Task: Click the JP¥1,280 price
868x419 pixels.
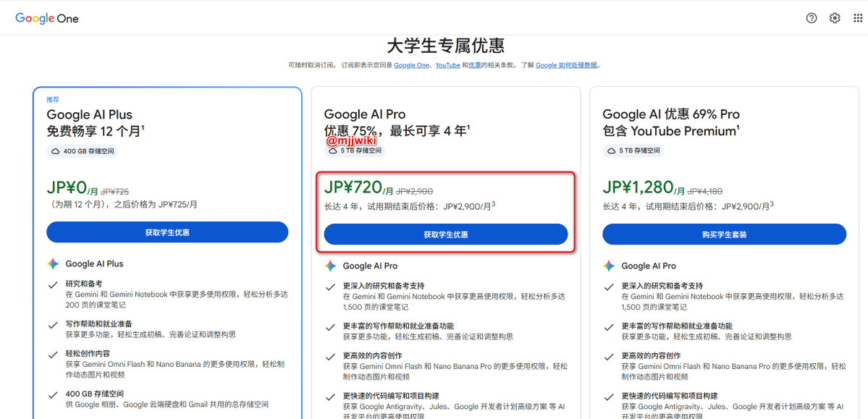Action: [637, 187]
